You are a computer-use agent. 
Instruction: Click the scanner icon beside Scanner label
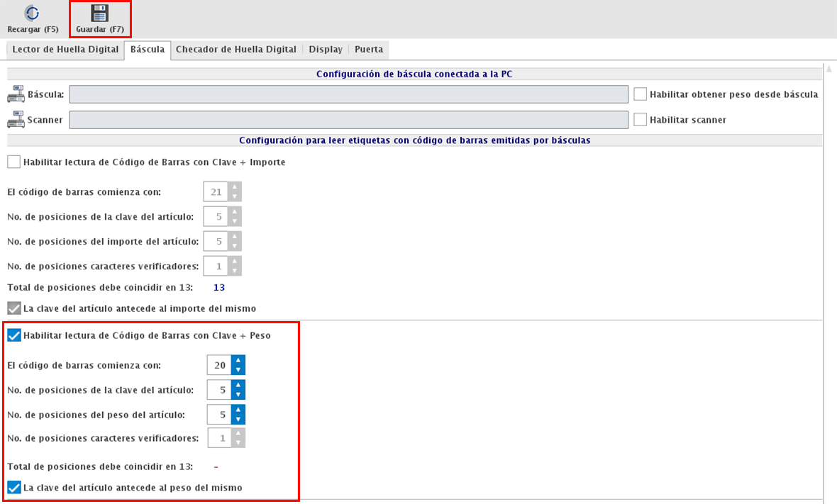16,120
